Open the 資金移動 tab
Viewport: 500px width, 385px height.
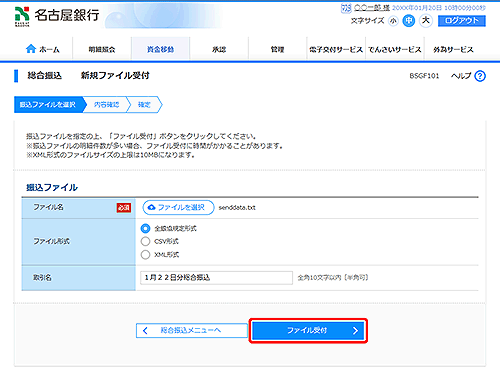[161, 49]
